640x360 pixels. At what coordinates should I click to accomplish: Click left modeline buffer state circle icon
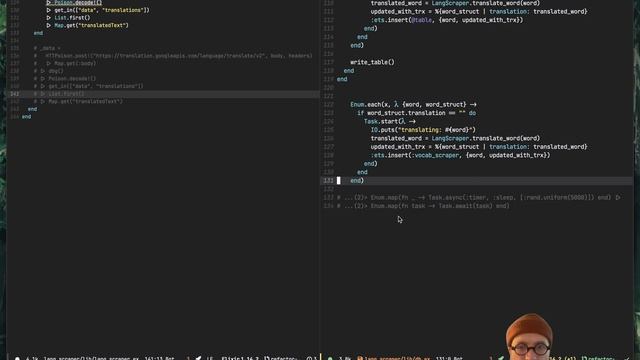pos(18,358)
